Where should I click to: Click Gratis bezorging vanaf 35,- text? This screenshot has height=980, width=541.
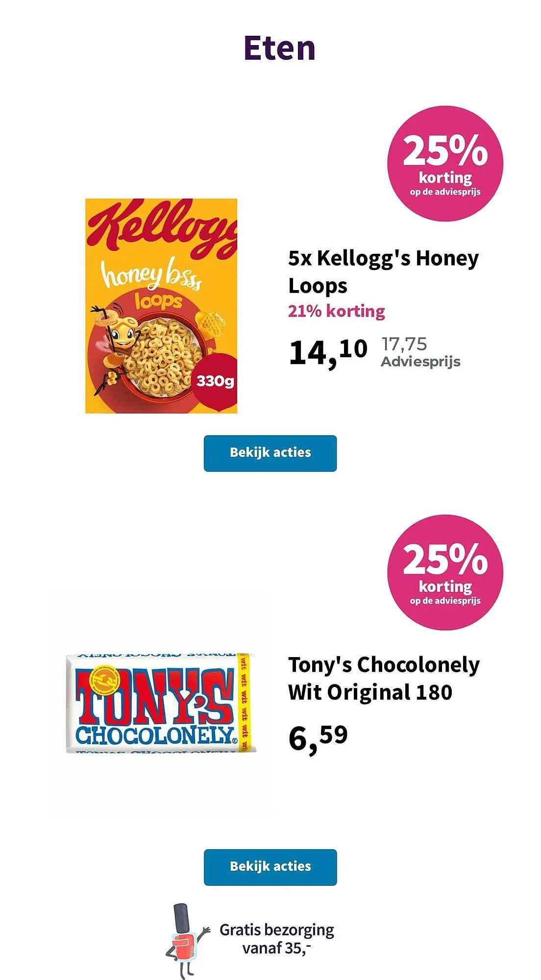pyautogui.click(x=276, y=938)
